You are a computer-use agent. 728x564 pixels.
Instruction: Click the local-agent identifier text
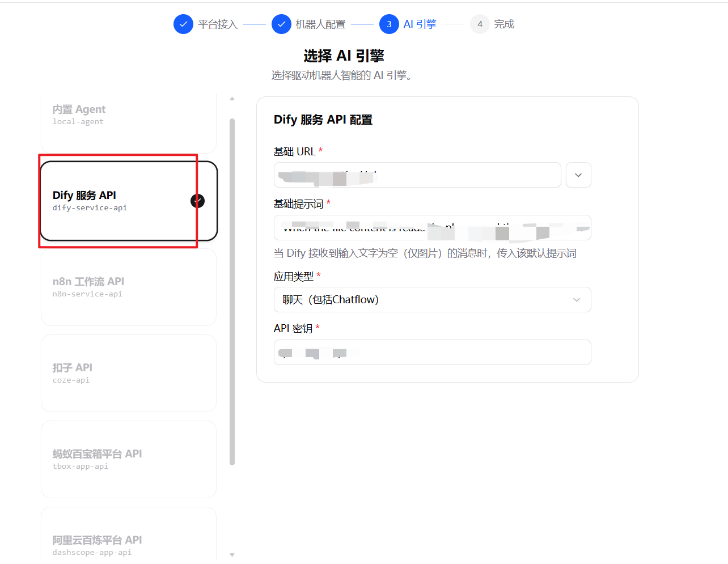pyautogui.click(x=78, y=122)
